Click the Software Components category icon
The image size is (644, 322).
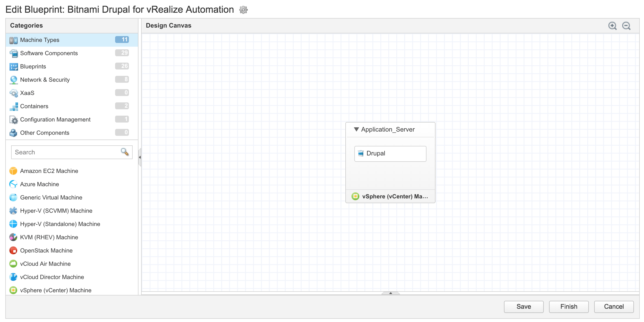pos(14,53)
